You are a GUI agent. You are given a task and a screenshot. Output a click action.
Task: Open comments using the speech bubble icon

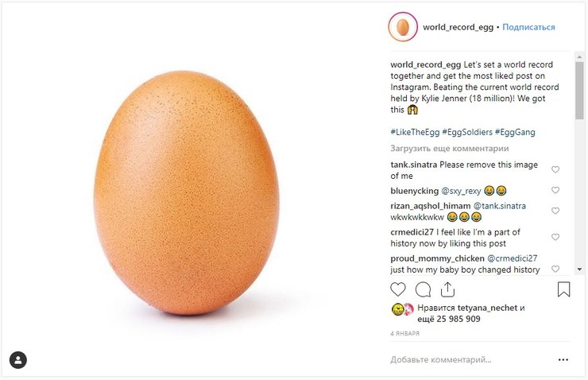(x=424, y=289)
